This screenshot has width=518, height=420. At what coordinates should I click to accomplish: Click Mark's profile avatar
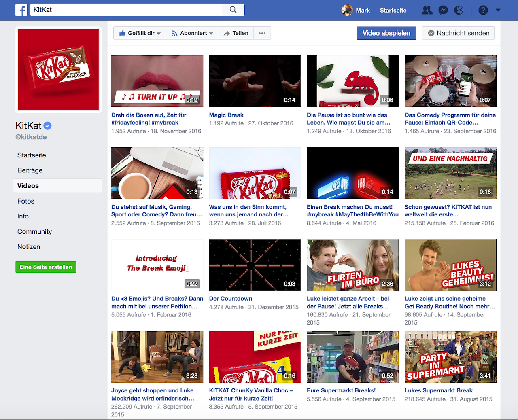(347, 10)
